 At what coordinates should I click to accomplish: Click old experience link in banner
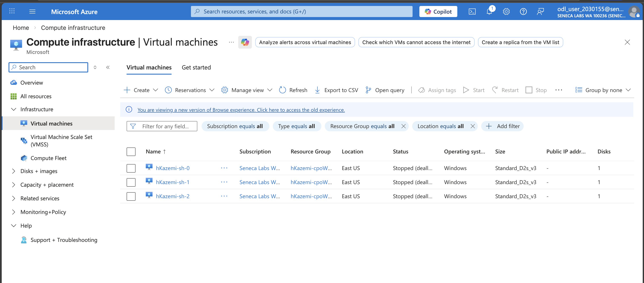[241, 110]
